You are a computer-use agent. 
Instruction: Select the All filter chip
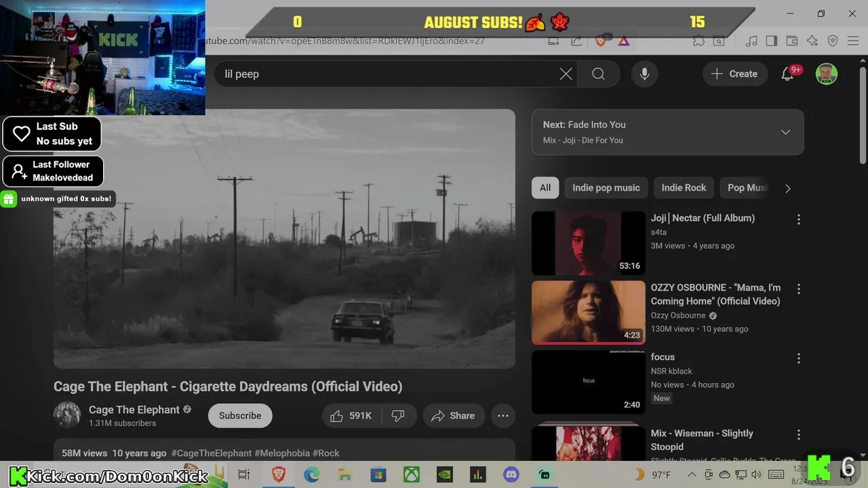click(x=545, y=188)
